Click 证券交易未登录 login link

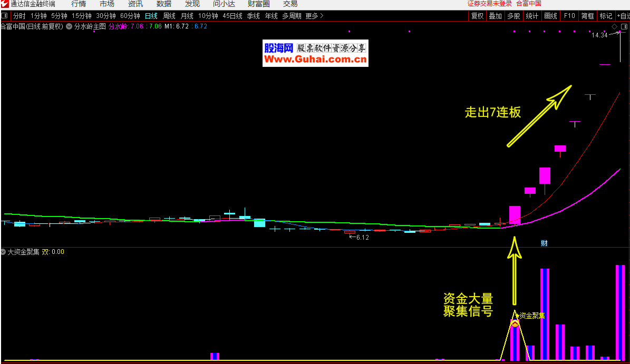489,4
